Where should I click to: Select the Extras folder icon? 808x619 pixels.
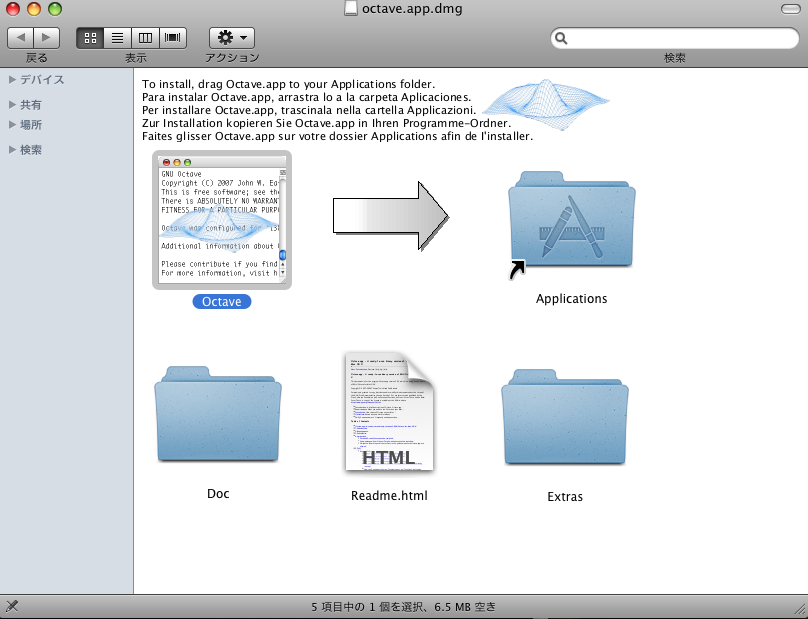click(565, 417)
